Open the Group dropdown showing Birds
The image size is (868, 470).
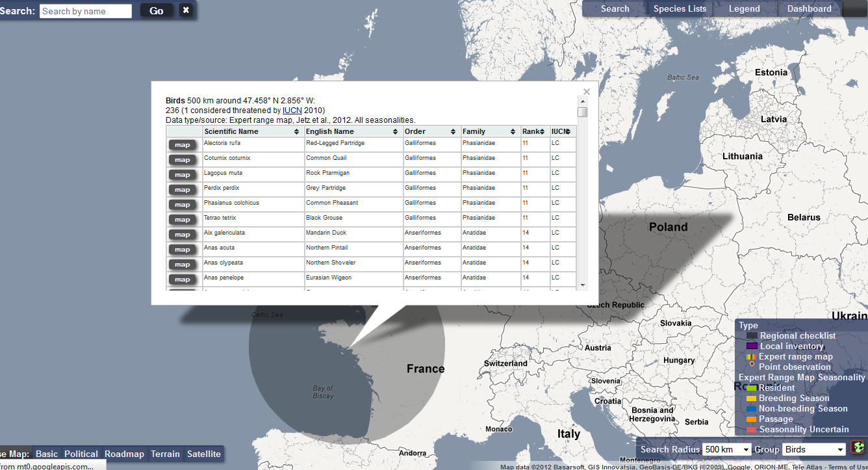[x=813, y=449]
